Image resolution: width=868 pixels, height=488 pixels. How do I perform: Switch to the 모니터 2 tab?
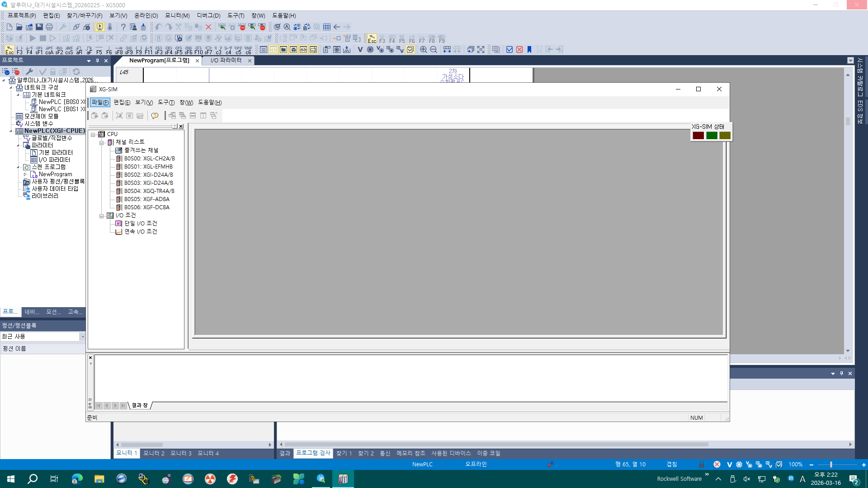coord(154,453)
